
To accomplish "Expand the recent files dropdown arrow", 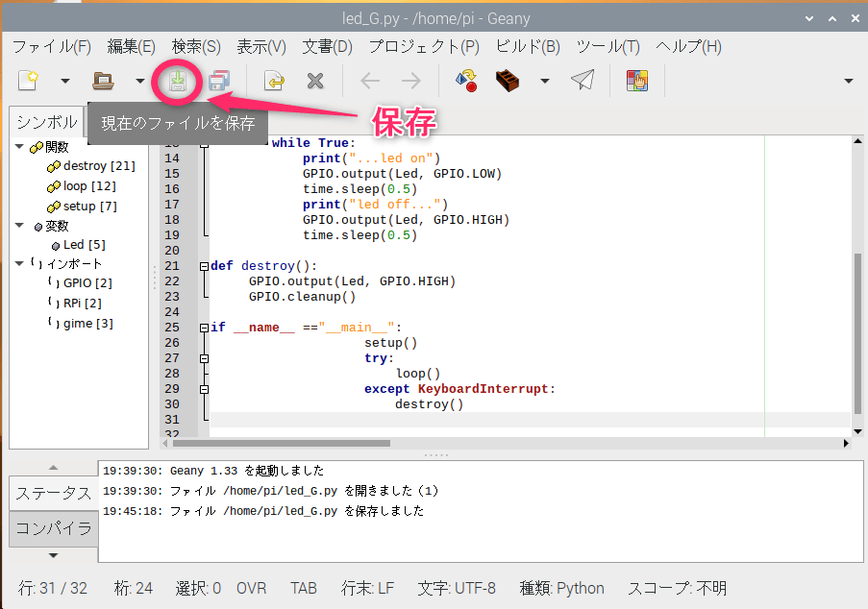I will [140, 82].
